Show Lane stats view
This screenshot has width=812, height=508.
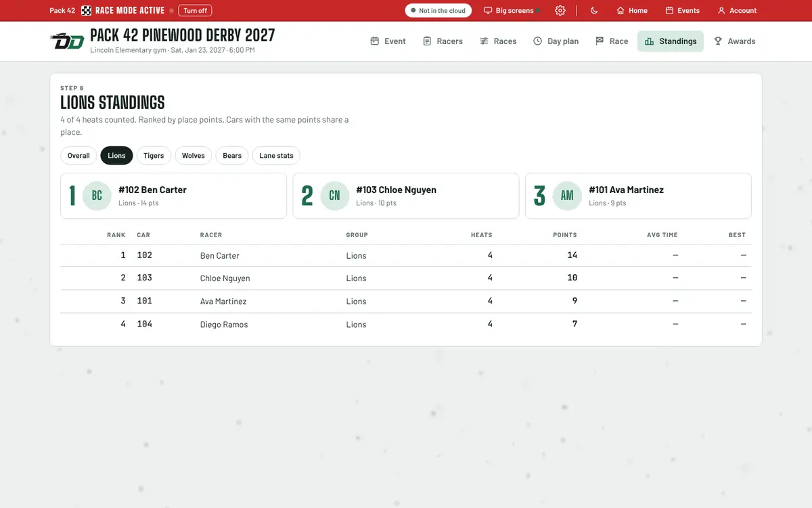click(276, 156)
